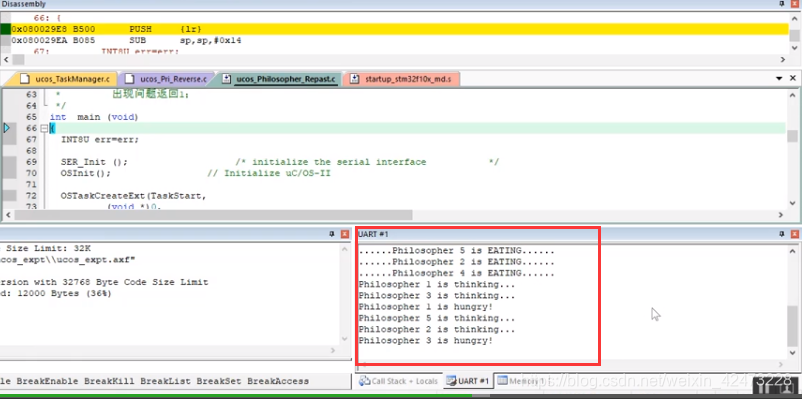This screenshot has width=802, height=399.
Task: Close the Command output panel
Action: tap(345, 234)
